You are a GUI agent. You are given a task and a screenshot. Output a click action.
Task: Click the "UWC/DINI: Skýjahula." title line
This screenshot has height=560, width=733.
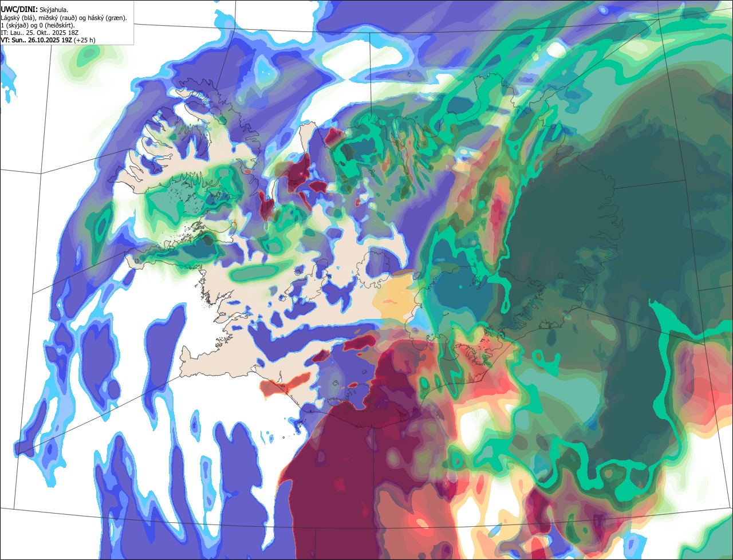point(34,10)
